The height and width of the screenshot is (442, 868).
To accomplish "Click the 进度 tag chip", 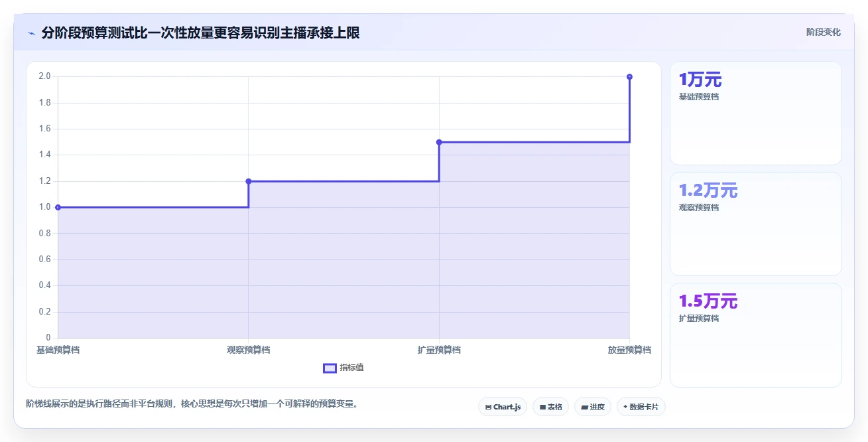I will point(593,407).
